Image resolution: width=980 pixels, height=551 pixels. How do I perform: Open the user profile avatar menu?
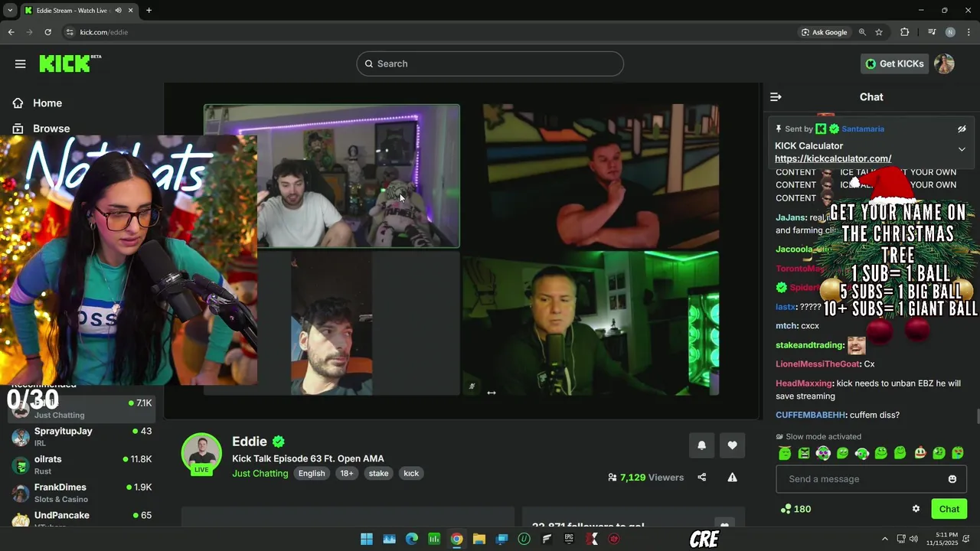(x=944, y=64)
